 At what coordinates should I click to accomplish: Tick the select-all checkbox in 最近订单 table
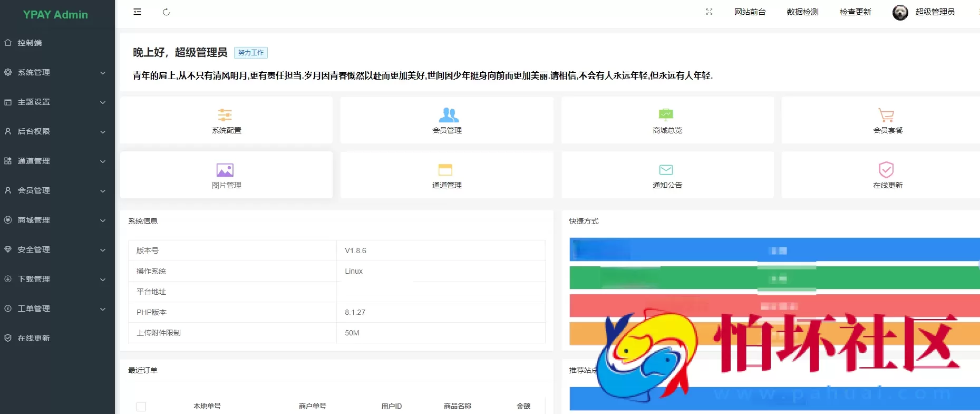click(141, 407)
